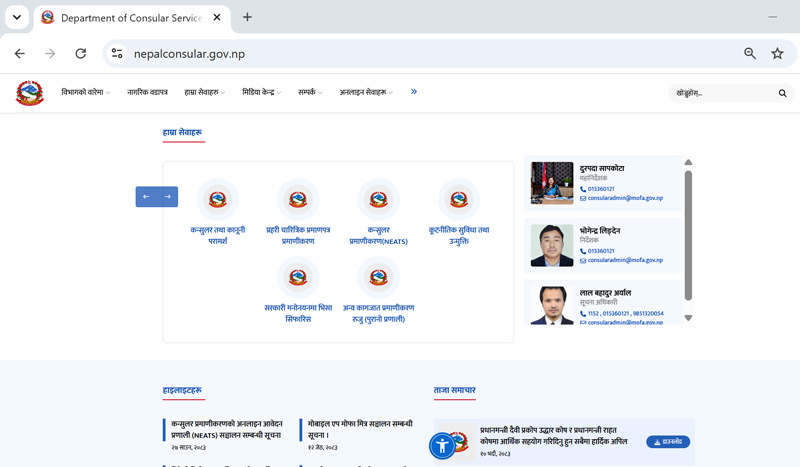This screenshot has width=800, height=467.
Task: Open the accessibility widget icon
Action: (442, 446)
